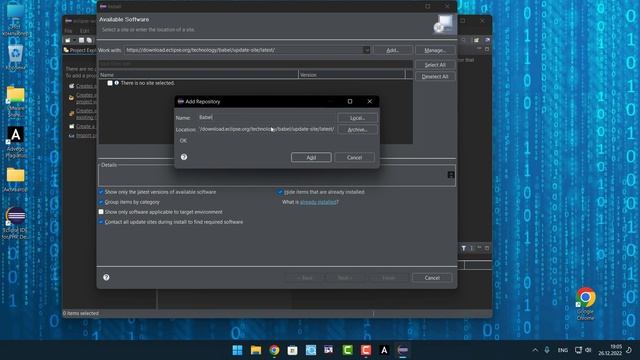The height and width of the screenshot is (360, 640).
Task: Click the Eclipse taskbar icon
Action: pyautogui.click(x=402, y=350)
